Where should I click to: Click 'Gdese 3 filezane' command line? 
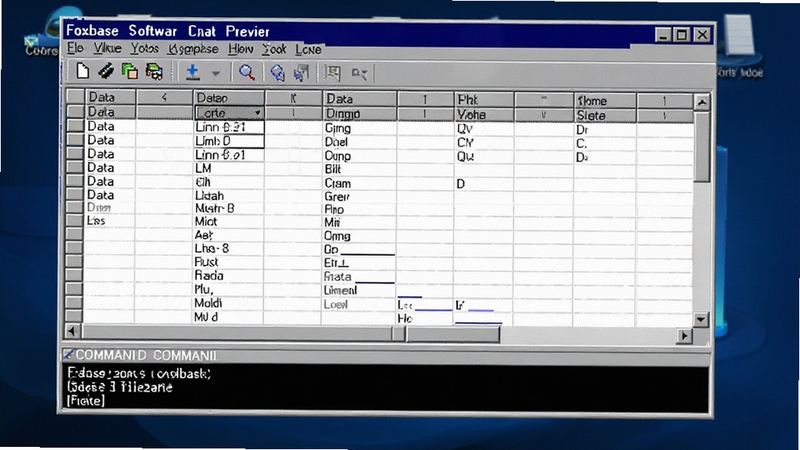tap(120, 387)
